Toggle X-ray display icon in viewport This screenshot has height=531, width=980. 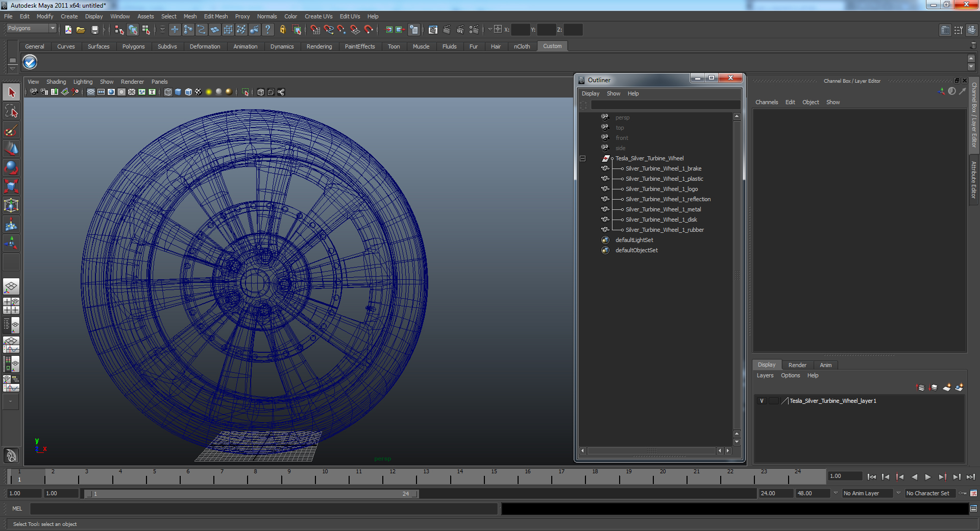point(261,92)
